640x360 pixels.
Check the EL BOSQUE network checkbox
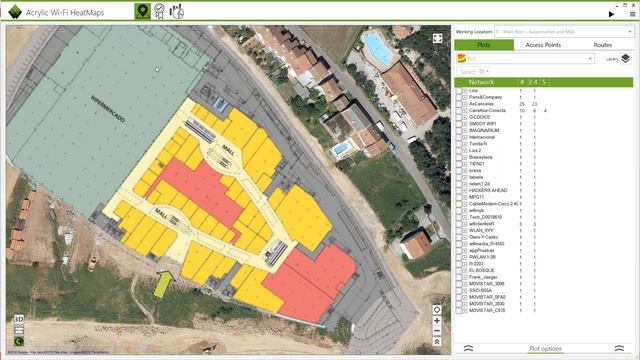click(459, 271)
